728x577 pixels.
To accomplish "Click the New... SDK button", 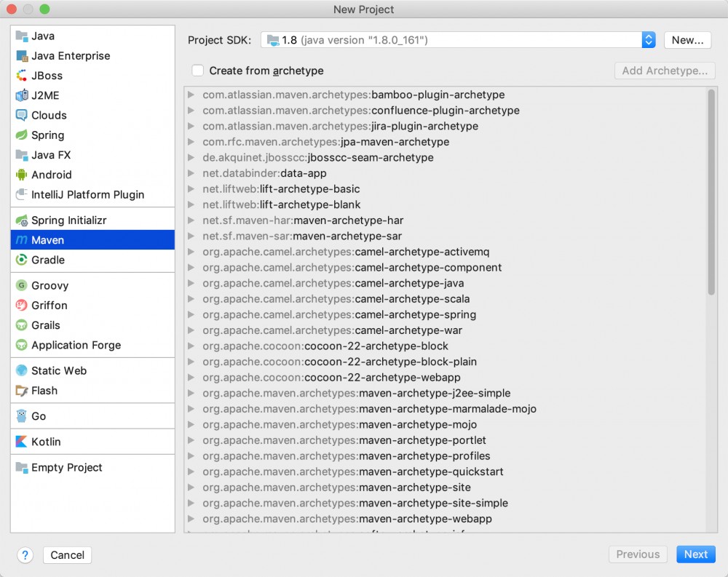I will coord(687,40).
